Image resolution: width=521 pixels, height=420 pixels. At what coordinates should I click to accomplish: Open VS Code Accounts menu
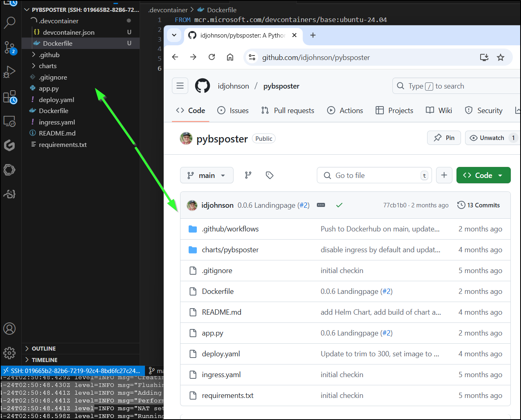coord(9,329)
